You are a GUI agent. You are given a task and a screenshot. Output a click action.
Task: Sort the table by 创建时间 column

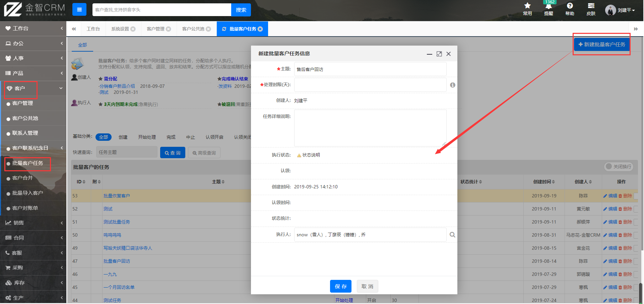coord(544,182)
